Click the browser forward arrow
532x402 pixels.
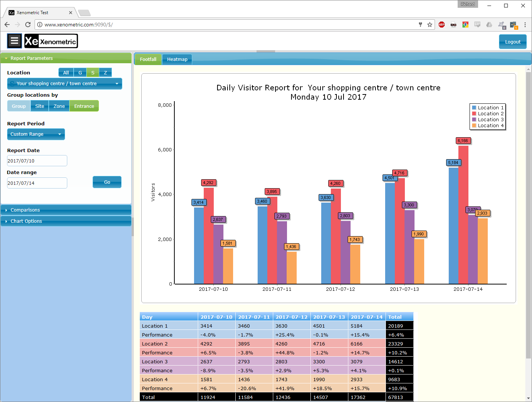[x=17, y=25]
